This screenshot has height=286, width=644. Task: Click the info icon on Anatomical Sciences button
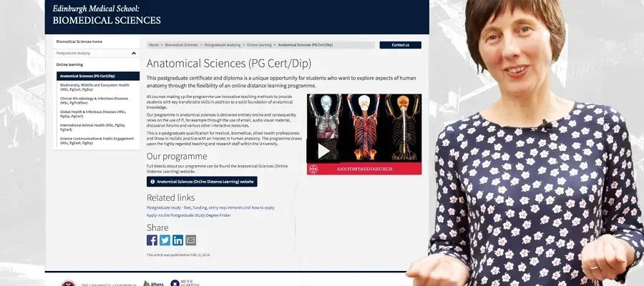pos(152,182)
